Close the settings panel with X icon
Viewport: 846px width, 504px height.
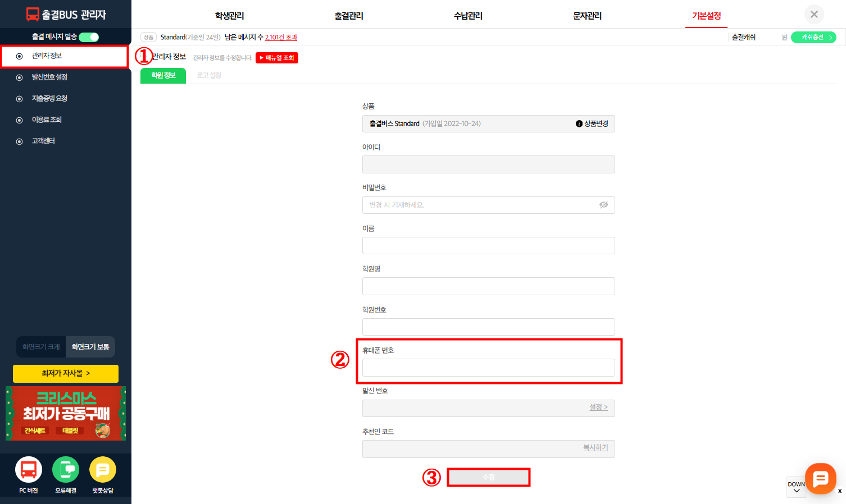(x=814, y=15)
